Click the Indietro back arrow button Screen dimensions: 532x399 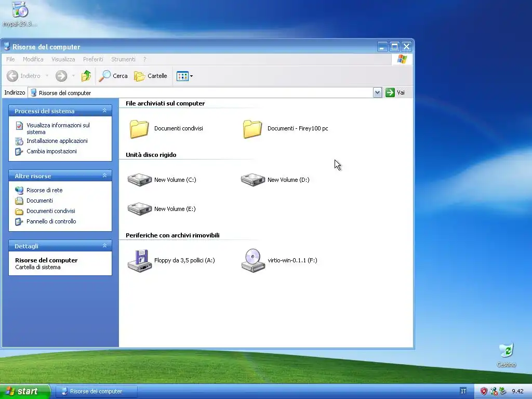[24, 76]
